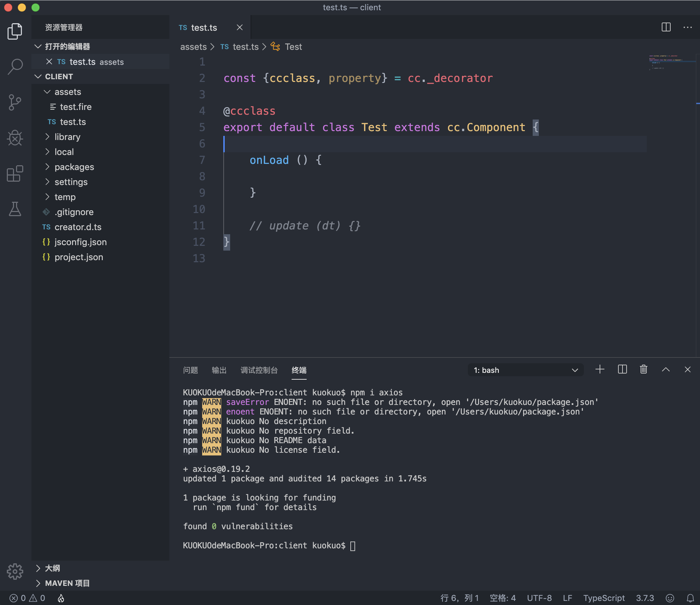Click 行 6, 列 1 cursor position
This screenshot has height=605, width=700.
pyautogui.click(x=460, y=598)
